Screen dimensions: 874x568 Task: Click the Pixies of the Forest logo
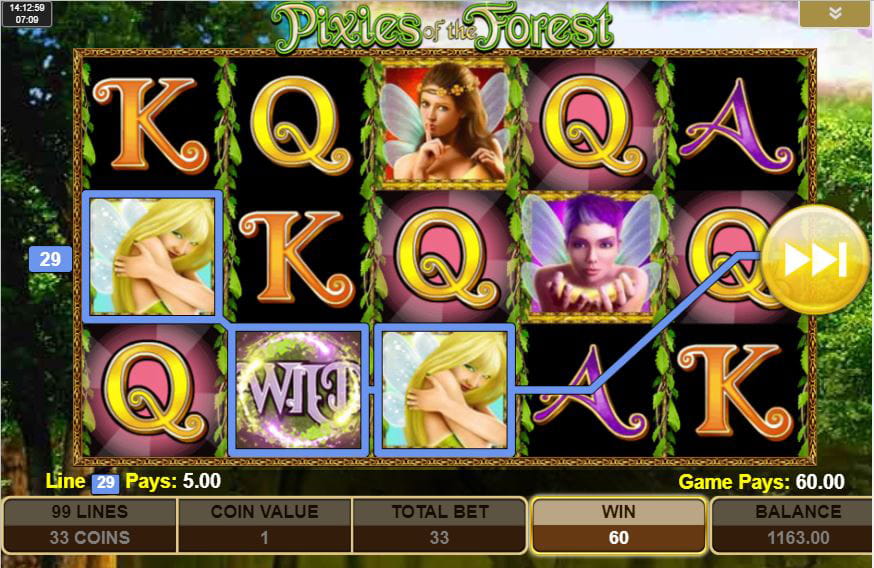coord(444,25)
